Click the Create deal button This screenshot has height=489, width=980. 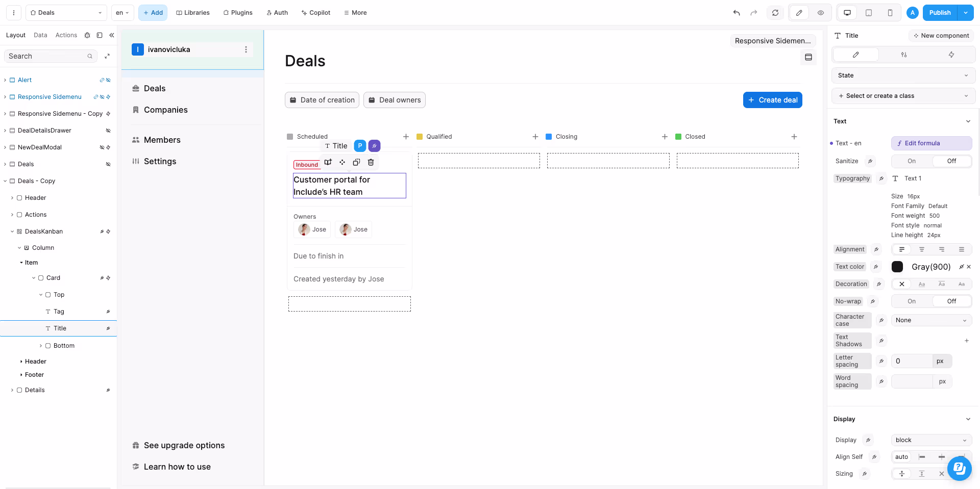coord(772,100)
